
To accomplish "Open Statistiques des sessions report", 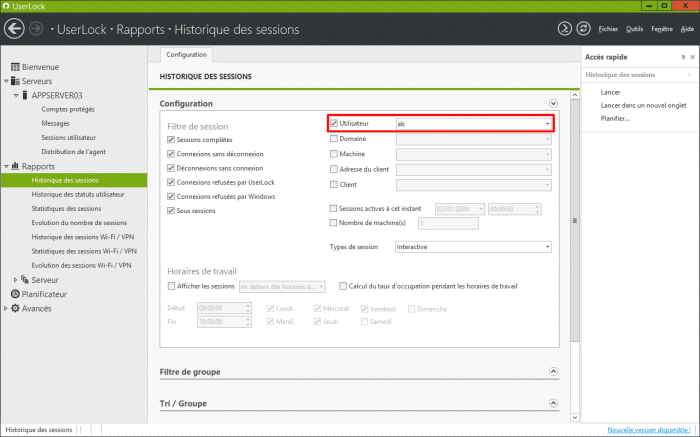I will pos(67,208).
